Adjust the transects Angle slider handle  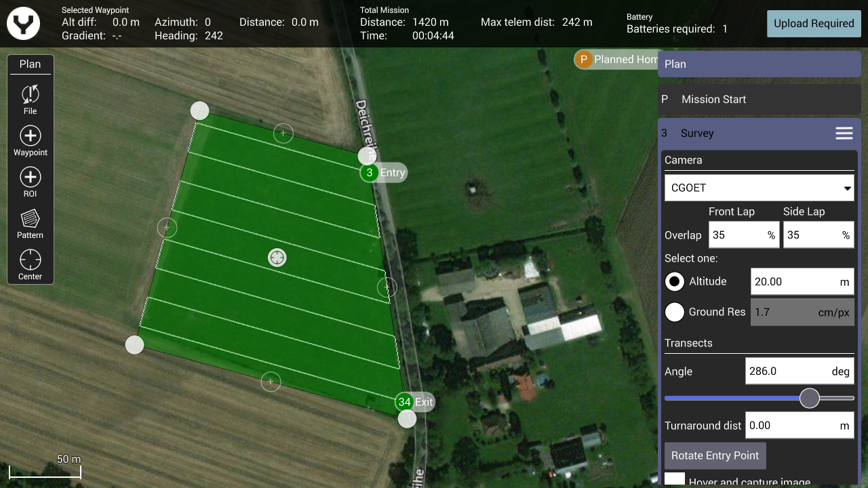[810, 399]
